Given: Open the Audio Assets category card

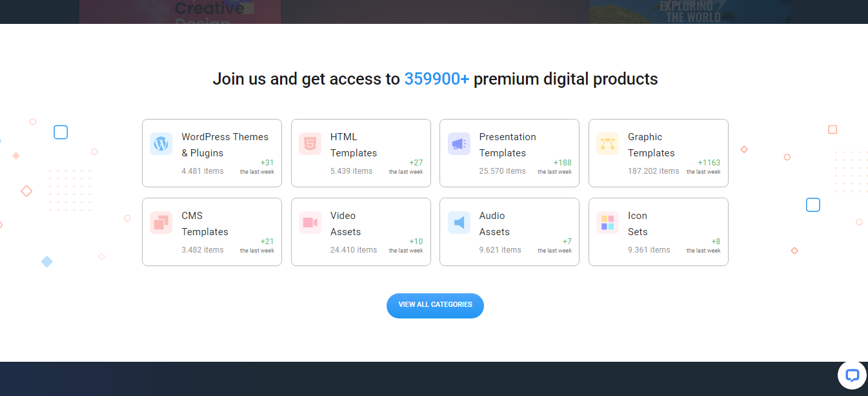Looking at the screenshot, I should [x=509, y=232].
